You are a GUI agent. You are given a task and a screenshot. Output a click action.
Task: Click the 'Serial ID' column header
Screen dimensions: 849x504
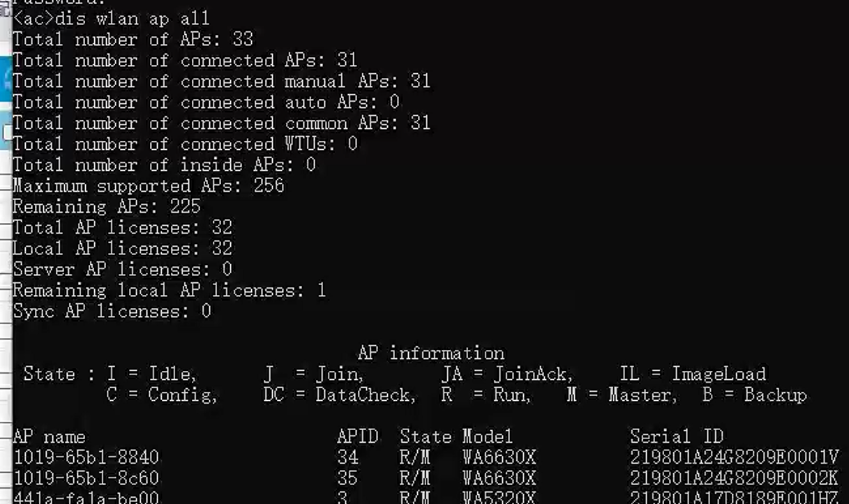[x=676, y=437]
